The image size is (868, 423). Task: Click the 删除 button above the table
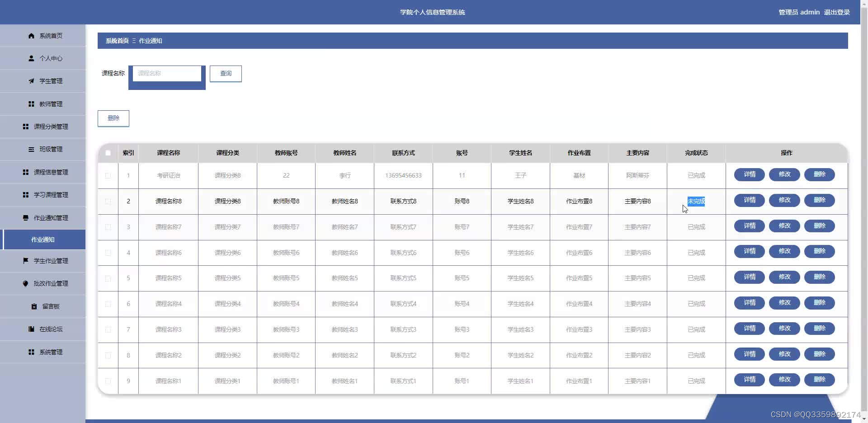click(113, 118)
